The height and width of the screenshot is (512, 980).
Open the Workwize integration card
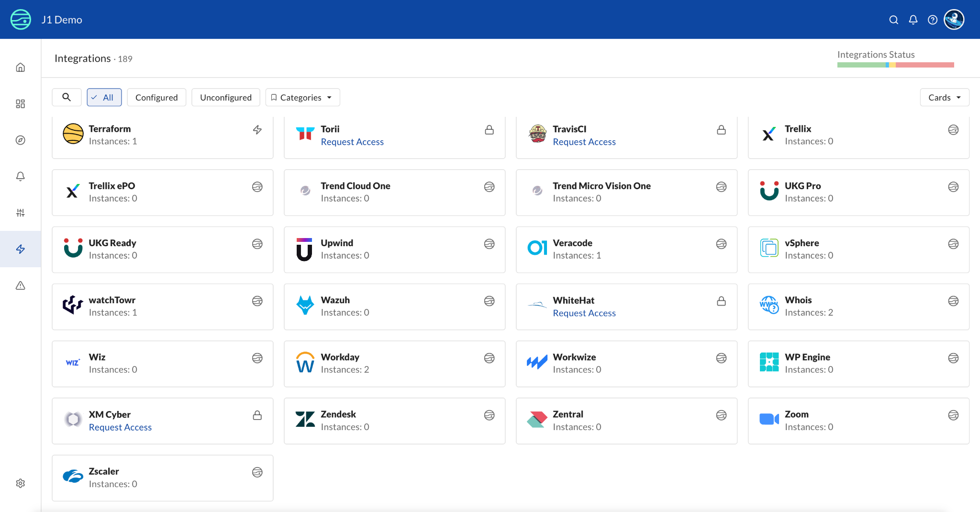click(x=626, y=364)
